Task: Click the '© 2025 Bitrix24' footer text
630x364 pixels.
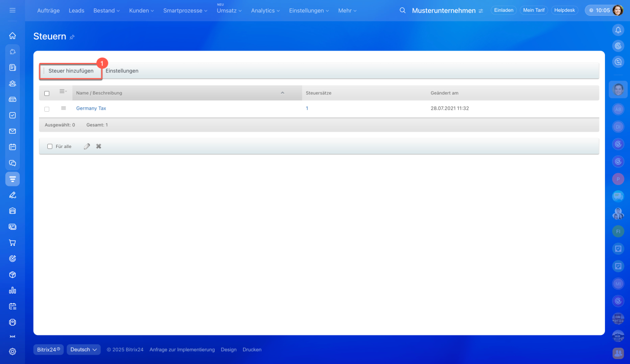Action: coord(125,350)
